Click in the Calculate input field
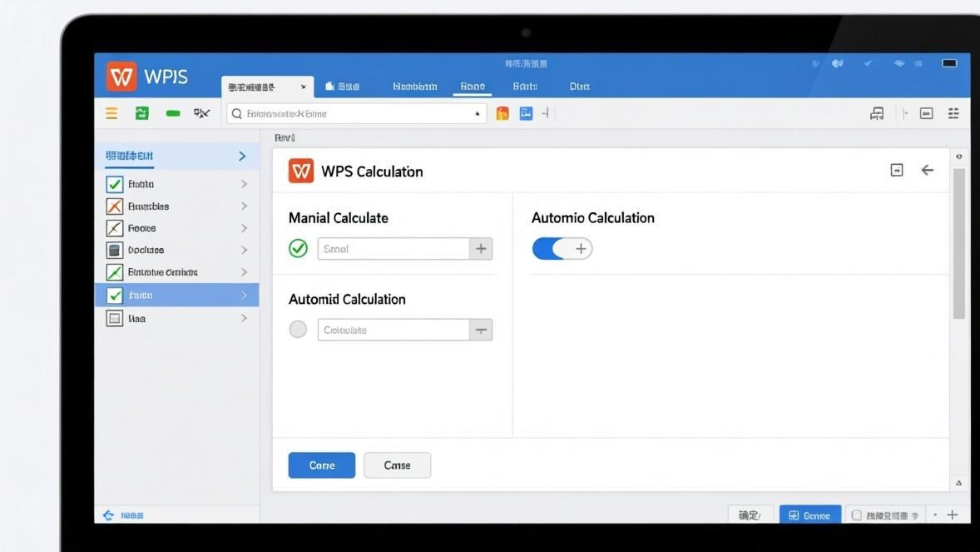980x552 pixels. 393,330
